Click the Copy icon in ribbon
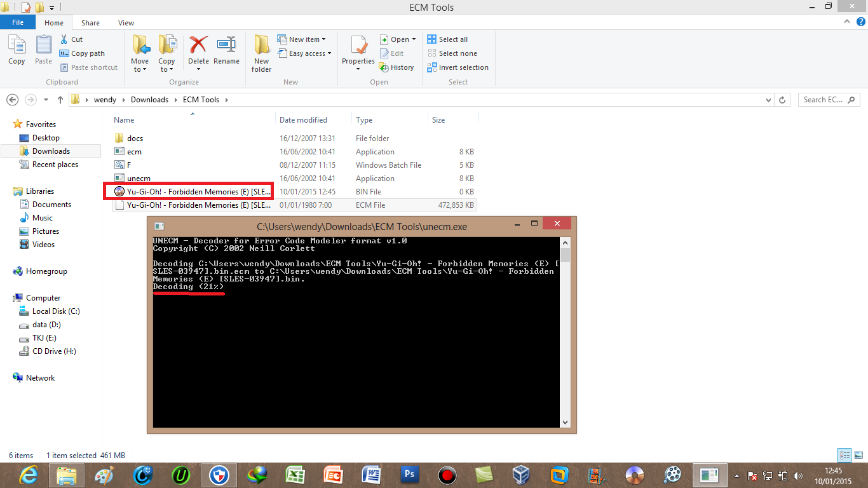This screenshot has width=868, height=488. (17, 50)
